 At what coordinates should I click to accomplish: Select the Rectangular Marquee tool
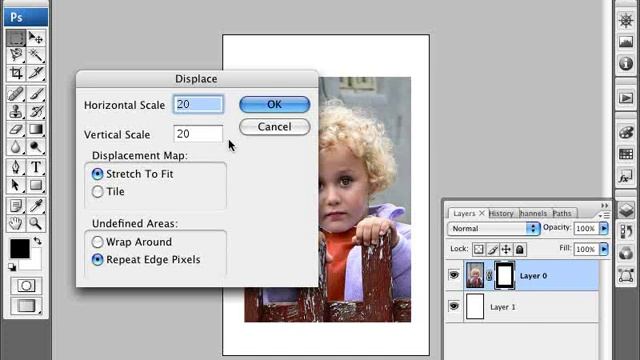tap(16, 38)
